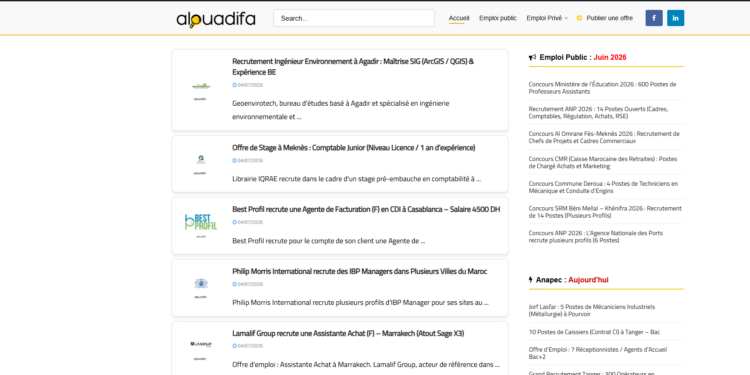The width and height of the screenshot is (750, 375).
Task: Open Concours Ministère de l'Éducation 2026 link
Action: pos(602,88)
